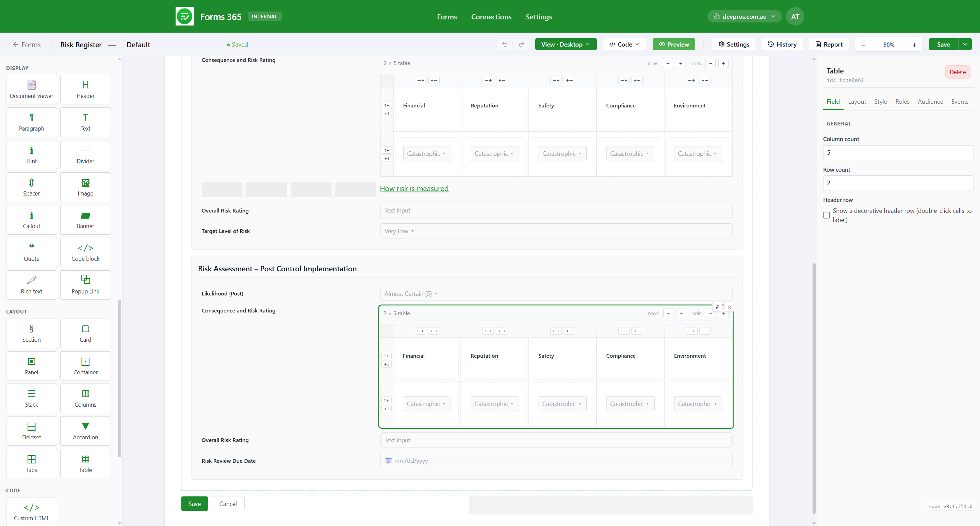Insert a Container layout
The width and height of the screenshot is (980, 526).
click(85, 366)
